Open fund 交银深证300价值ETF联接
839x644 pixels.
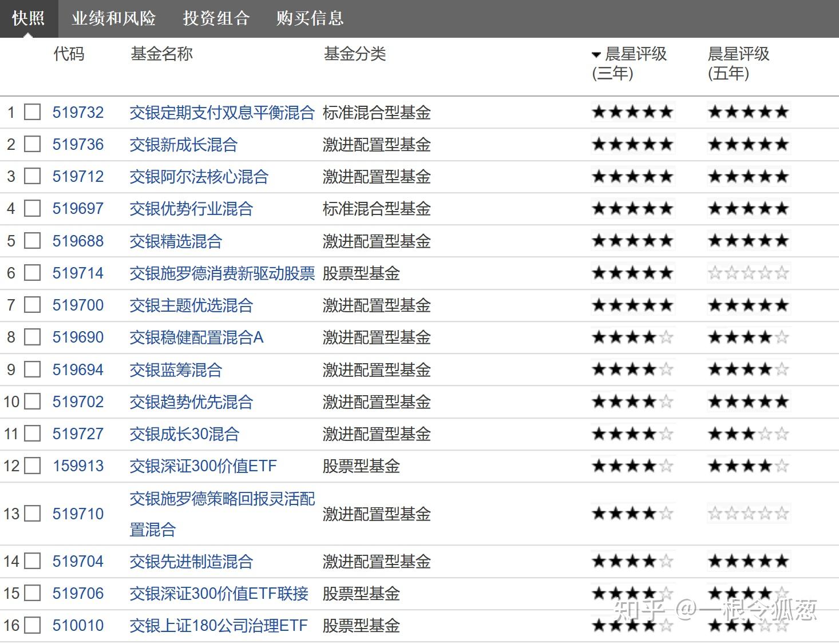[x=219, y=594]
